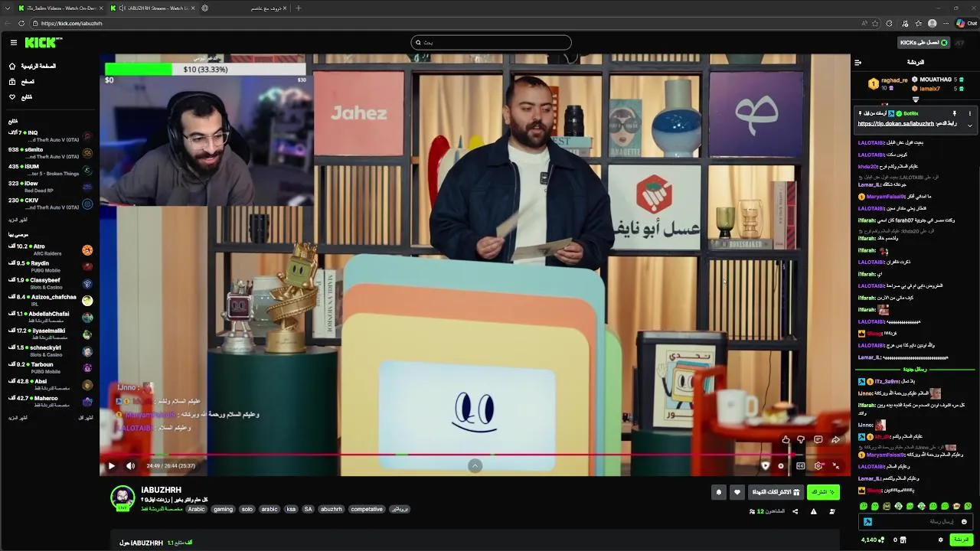Click the Kick search field
980x551 pixels.
[x=491, y=43]
